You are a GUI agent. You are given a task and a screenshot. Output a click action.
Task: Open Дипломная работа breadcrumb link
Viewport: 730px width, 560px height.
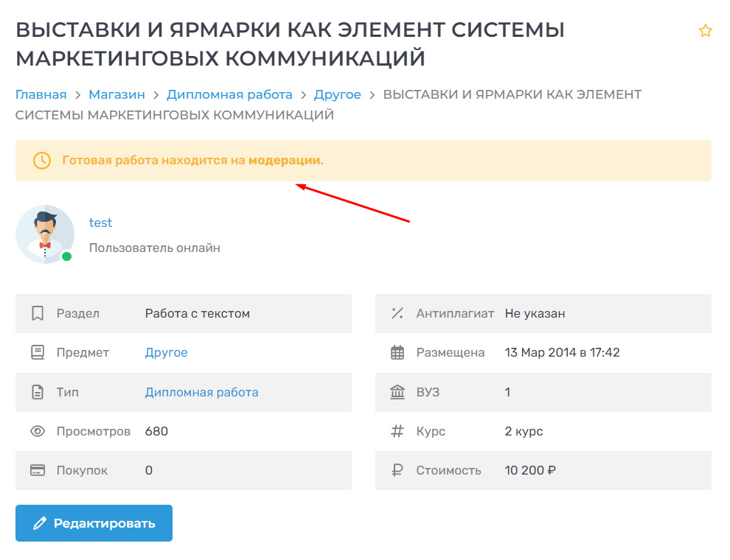pyautogui.click(x=229, y=95)
